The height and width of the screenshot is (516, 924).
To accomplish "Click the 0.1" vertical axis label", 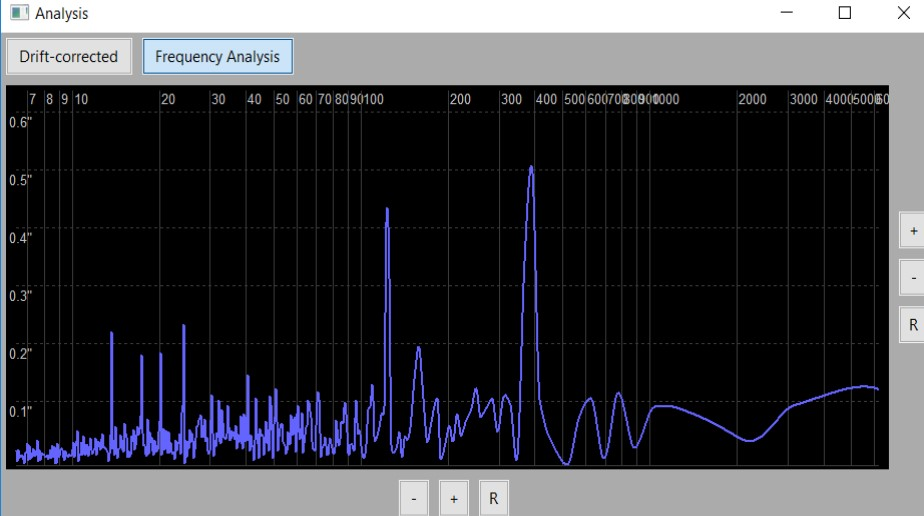I will point(20,411).
